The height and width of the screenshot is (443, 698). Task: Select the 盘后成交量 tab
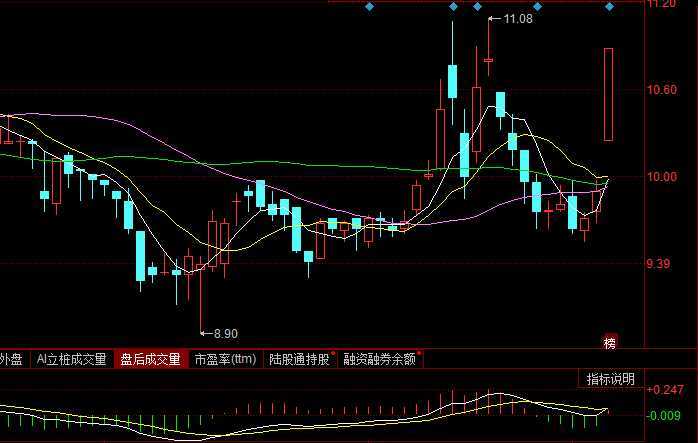(x=151, y=359)
